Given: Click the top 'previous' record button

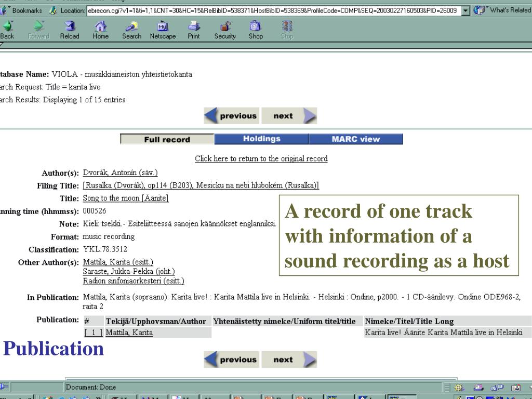Looking at the screenshot, I should click(231, 116).
